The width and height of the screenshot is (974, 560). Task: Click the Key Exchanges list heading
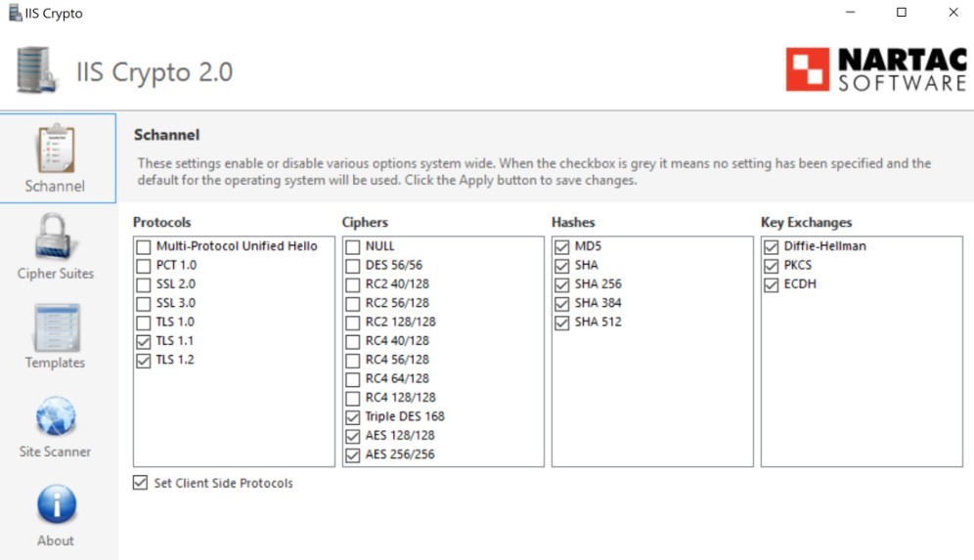coord(806,222)
